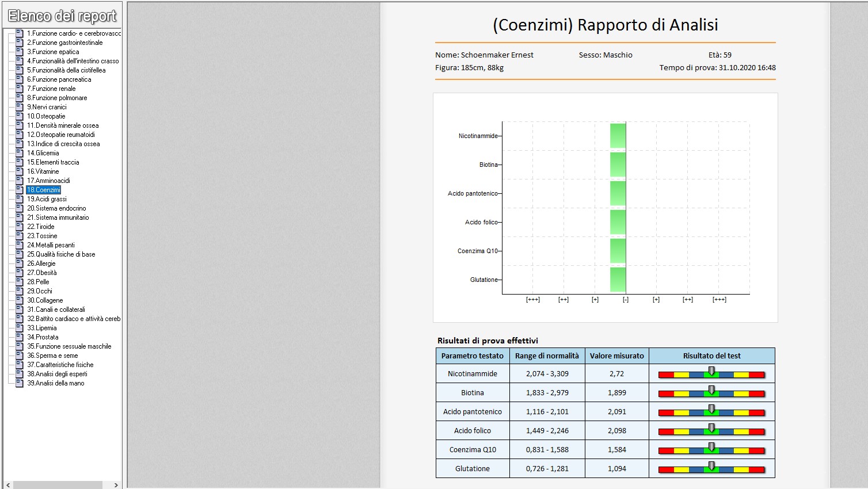Screen dimensions: 868x489
Task: Click left arrow of report list scrollbar
Action: [8, 485]
